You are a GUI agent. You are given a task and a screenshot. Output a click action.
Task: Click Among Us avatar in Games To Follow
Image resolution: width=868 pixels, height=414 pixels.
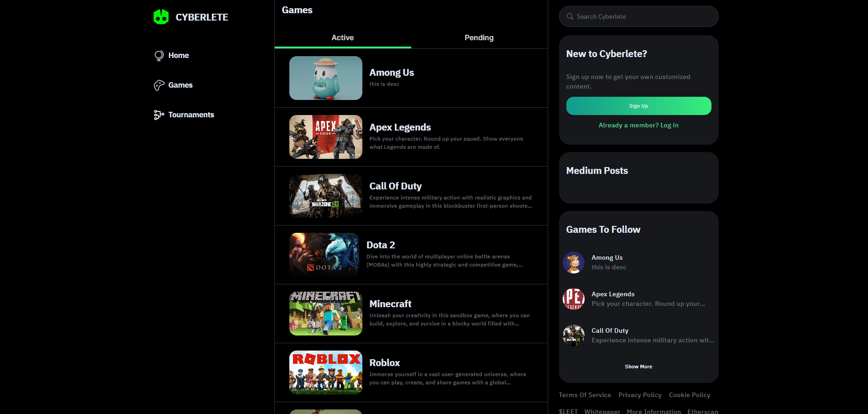574,262
